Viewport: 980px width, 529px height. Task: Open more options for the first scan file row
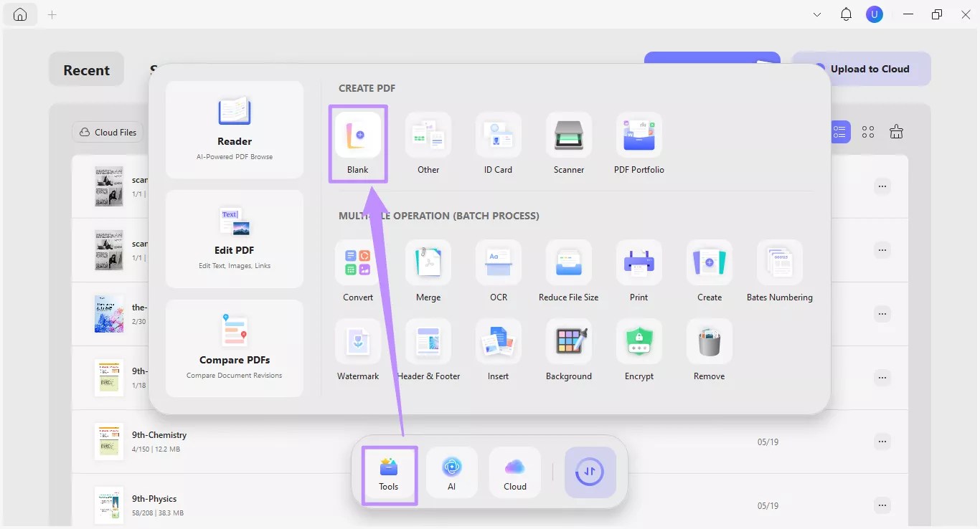tap(882, 186)
